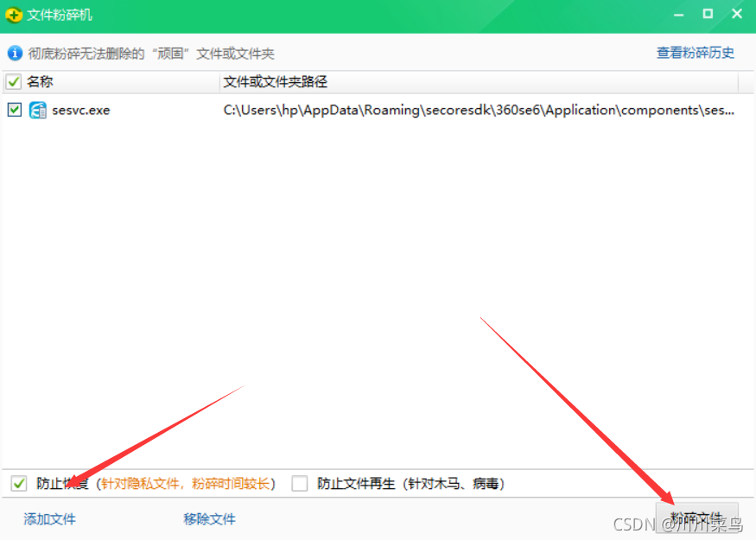The image size is (756, 540).
Task: Click the blue info icon
Action: tap(15, 53)
